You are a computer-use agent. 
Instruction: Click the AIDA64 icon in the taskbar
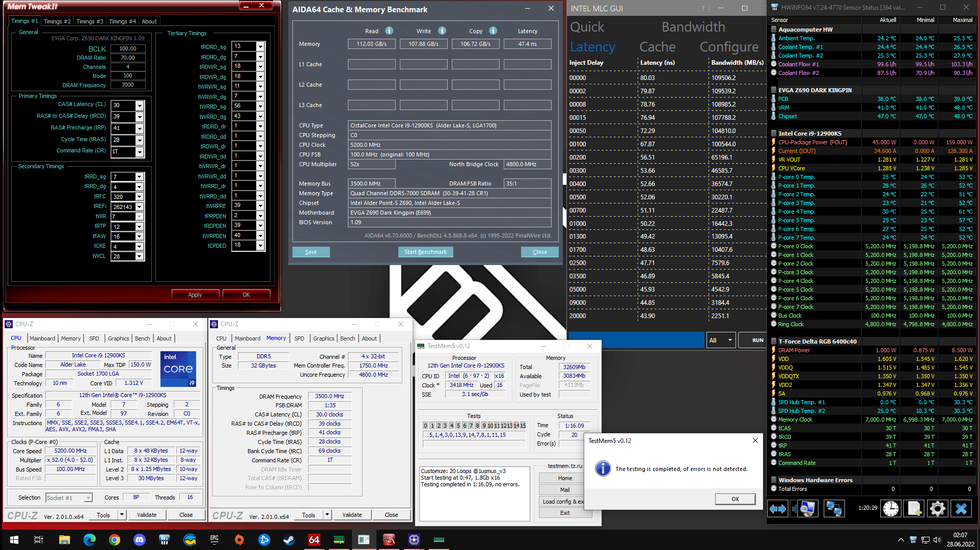click(x=314, y=539)
